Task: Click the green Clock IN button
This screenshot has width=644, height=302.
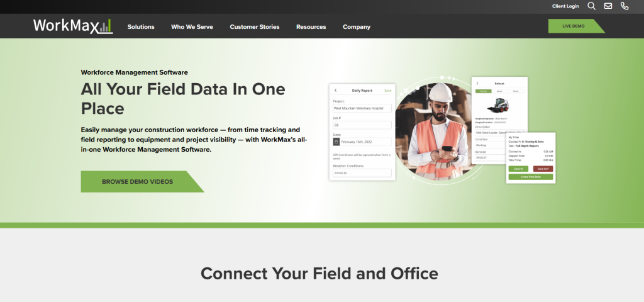Action: coord(518,169)
